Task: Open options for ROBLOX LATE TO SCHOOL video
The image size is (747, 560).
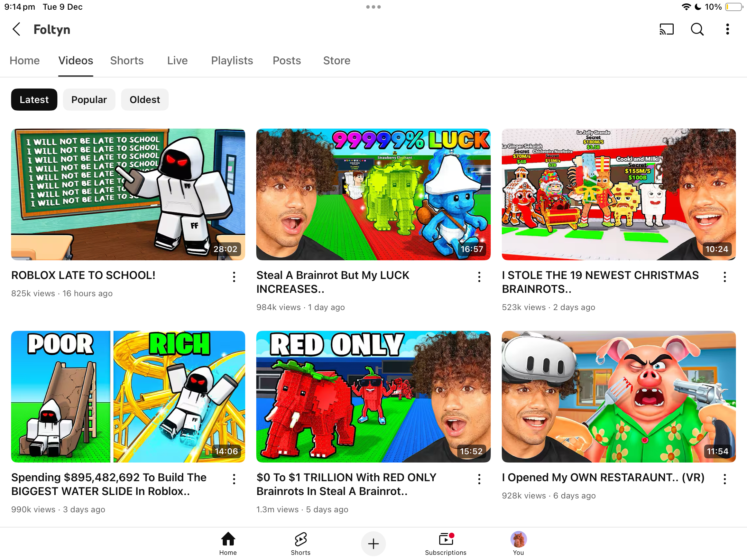Action: pyautogui.click(x=234, y=277)
